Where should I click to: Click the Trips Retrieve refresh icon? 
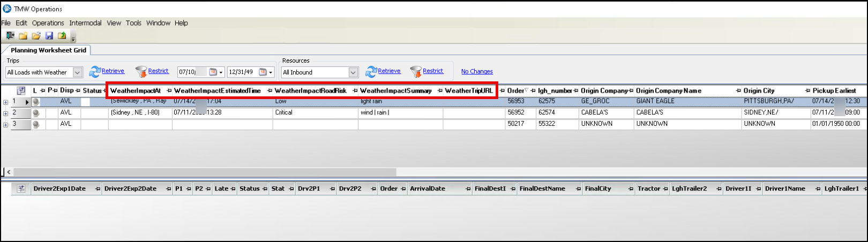[95, 72]
